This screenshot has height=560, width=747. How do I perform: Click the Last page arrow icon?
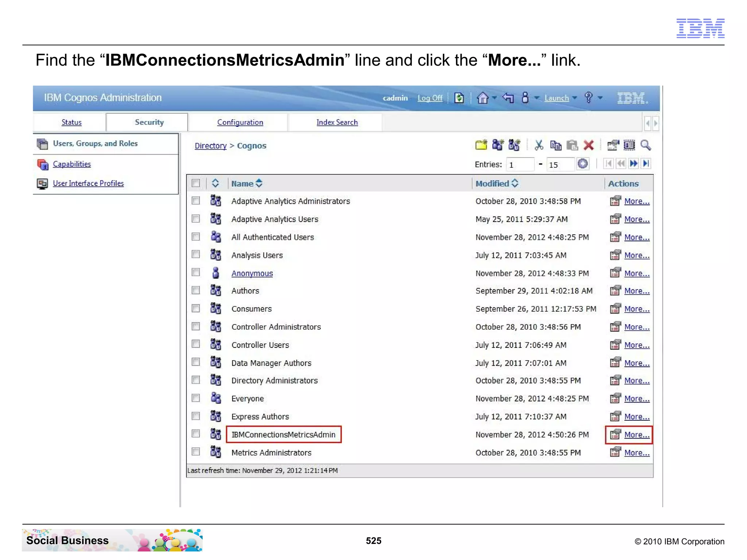point(646,163)
